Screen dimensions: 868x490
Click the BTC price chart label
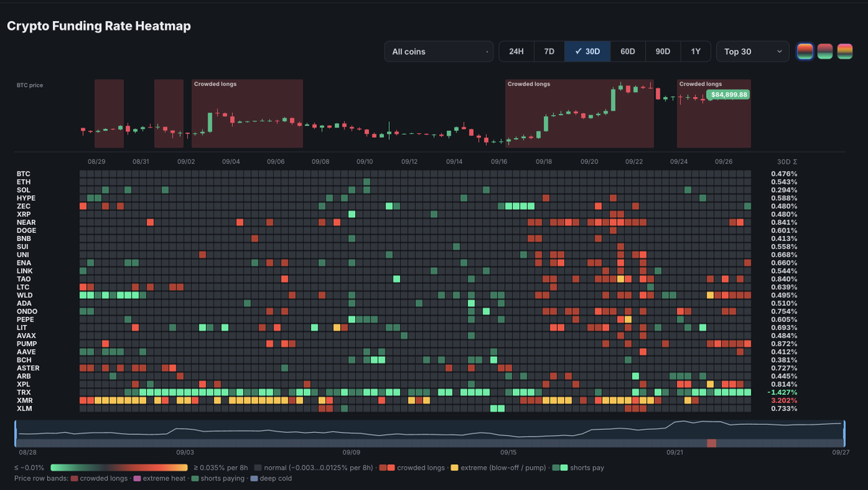pos(30,85)
